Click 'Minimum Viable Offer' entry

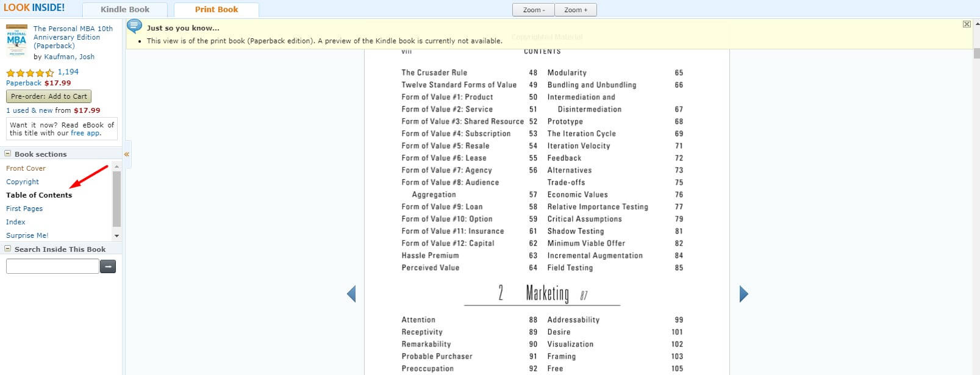pos(586,243)
